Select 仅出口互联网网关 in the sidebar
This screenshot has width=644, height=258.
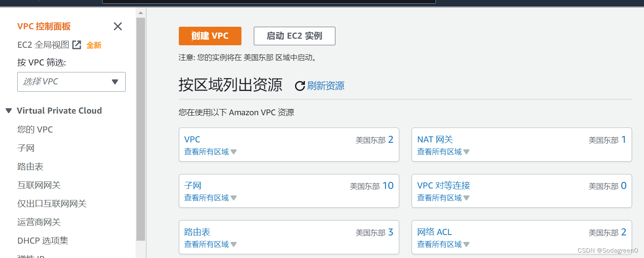pyautogui.click(x=52, y=204)
